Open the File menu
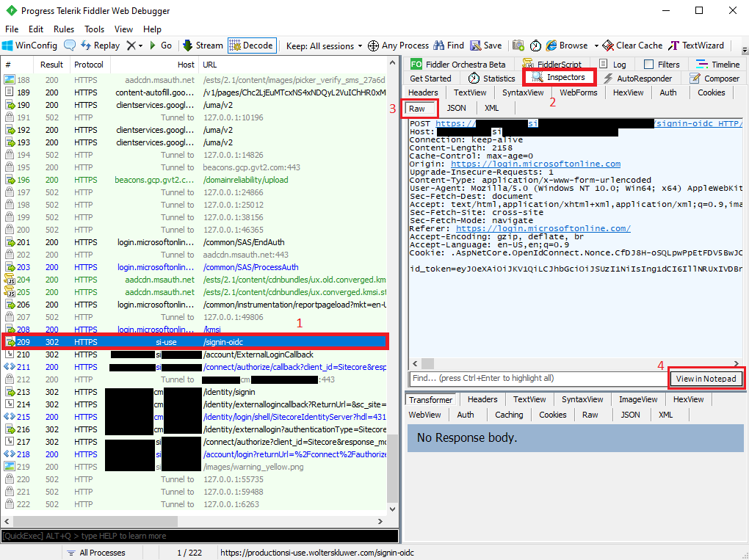This screenshot has height=560, width=749. [12, 29]
